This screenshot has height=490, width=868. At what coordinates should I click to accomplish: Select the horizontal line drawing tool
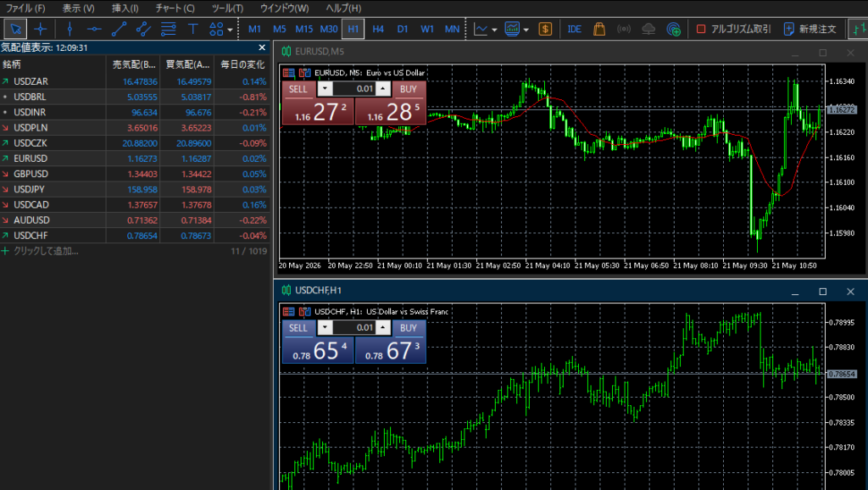[94, 29]
